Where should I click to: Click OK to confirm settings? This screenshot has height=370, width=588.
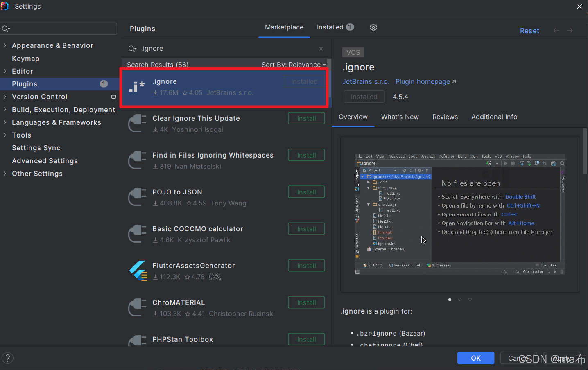click(476, 358)
